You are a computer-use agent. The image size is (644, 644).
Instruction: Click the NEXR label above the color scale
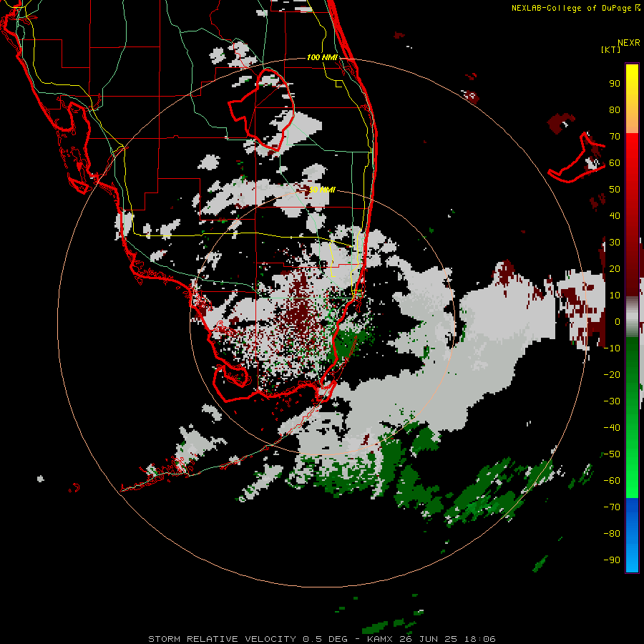coord(629,43)
